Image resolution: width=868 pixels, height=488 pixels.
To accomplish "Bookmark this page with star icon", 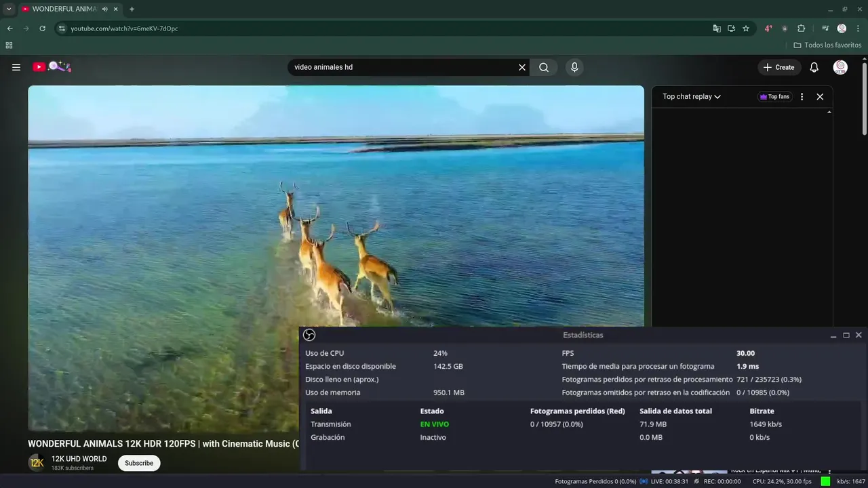I will click(x=746, y=28).
